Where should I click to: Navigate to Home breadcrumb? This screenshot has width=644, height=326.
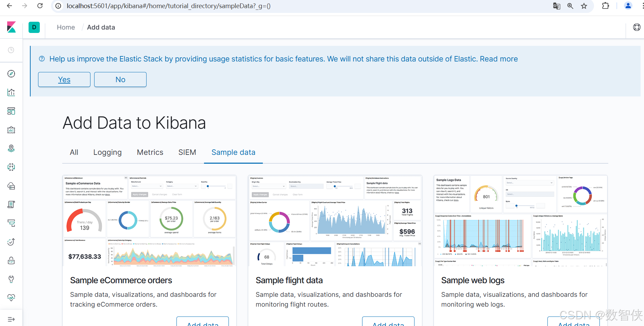coord(66,27)
